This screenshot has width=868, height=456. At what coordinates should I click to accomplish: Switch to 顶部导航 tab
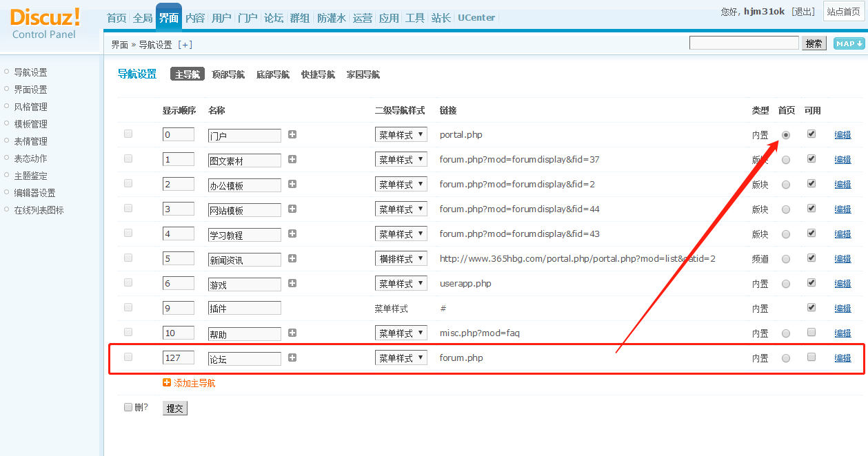(x=228, y=74)
